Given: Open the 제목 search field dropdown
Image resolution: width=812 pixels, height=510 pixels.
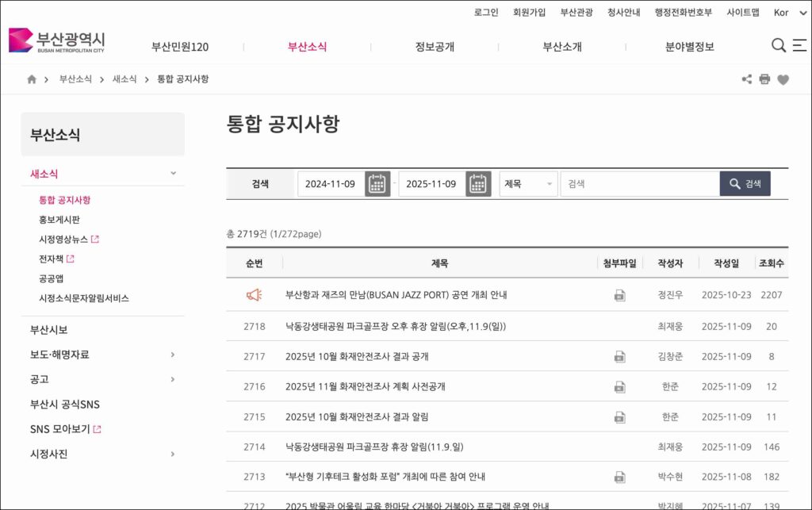Looking at the screenshot, I should pos(529,184).
